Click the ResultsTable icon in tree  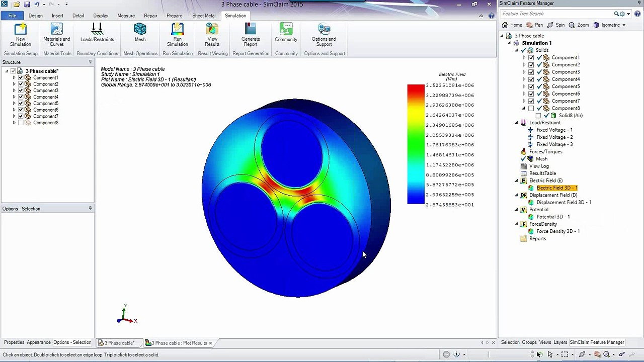pyautogui.click(x=524, y=173)
